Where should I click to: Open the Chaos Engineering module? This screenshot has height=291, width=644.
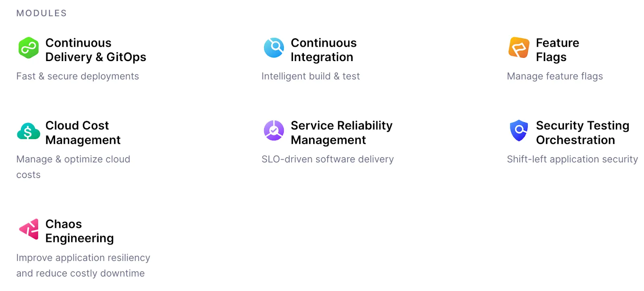pyautogui.click(x=79, y=231)
